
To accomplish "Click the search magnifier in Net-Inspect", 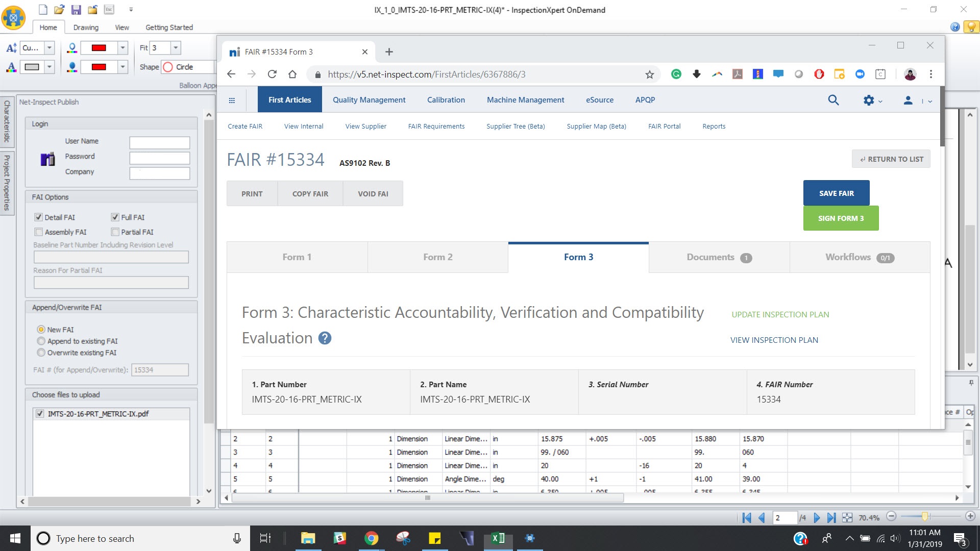I will [x=833, y=100].
